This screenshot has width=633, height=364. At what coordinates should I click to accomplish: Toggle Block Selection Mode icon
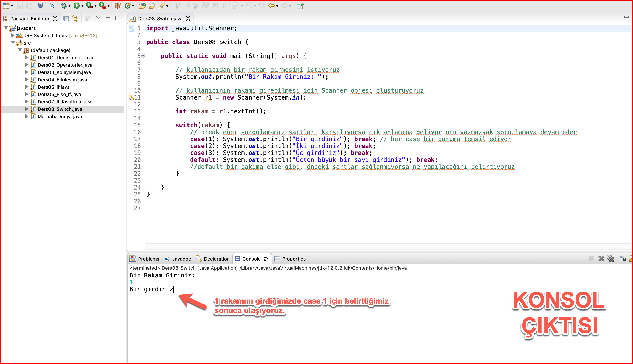[x=215, y=6]
